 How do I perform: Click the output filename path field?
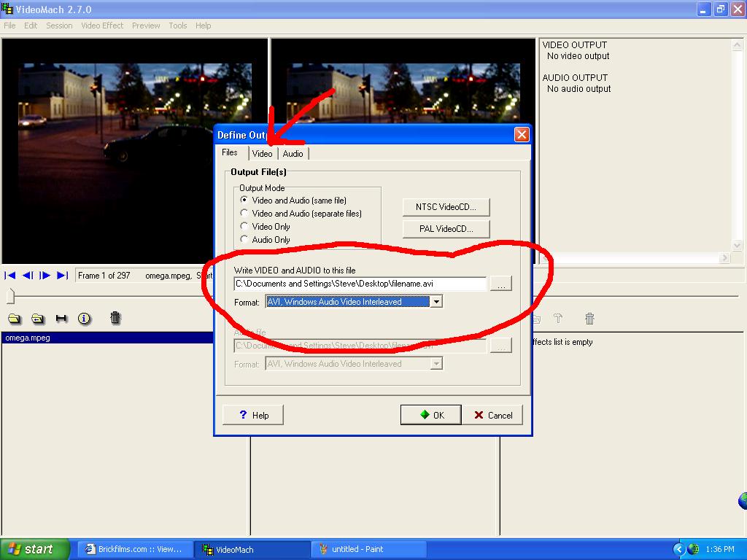coord(360,284)
